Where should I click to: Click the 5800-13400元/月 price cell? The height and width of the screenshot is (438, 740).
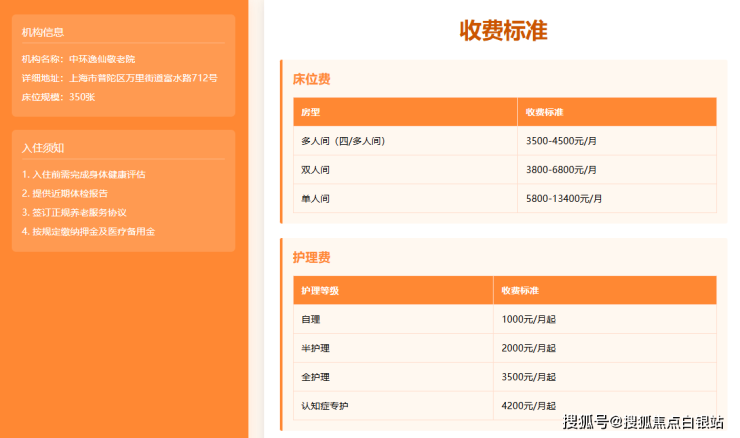pos(617,199)
